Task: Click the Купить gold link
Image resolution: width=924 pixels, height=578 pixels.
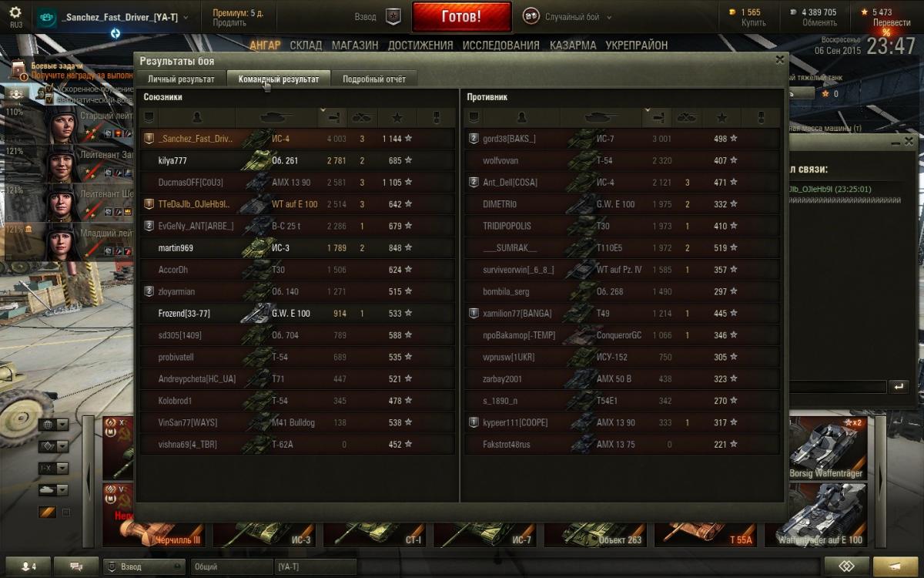Action: [753, 23]
